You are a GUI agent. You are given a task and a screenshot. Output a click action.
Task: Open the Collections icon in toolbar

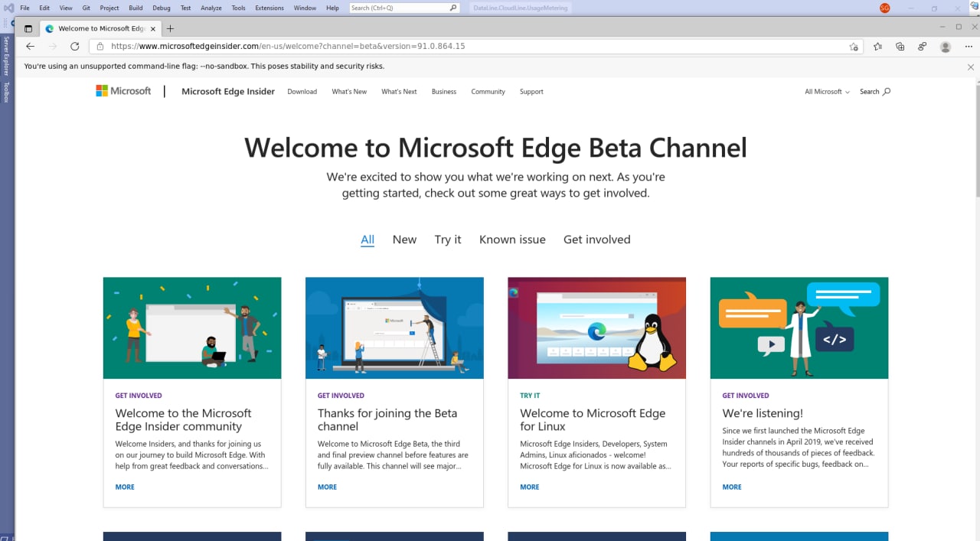point(900,47)
